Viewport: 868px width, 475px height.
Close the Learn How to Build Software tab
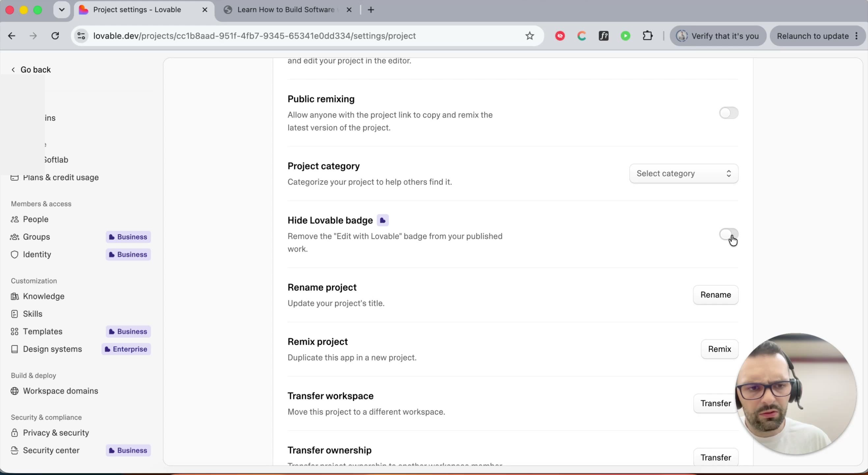coord(349,10)
